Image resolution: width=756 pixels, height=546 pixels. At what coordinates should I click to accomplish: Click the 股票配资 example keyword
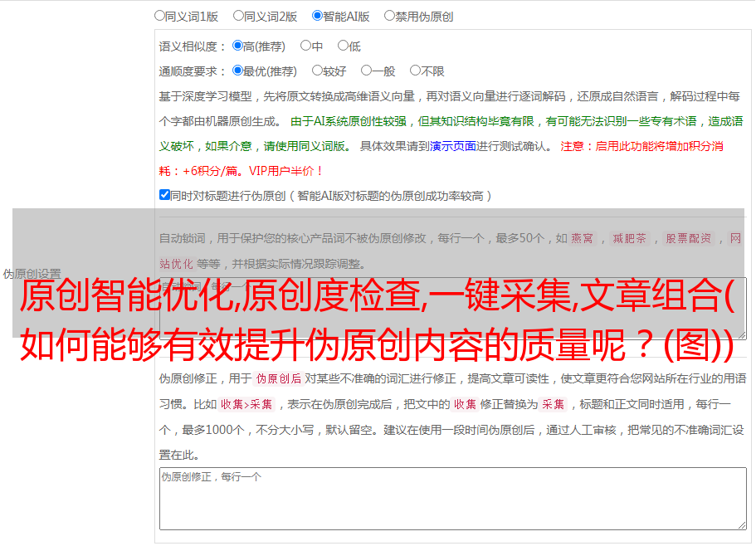click(x=688, y=238)
